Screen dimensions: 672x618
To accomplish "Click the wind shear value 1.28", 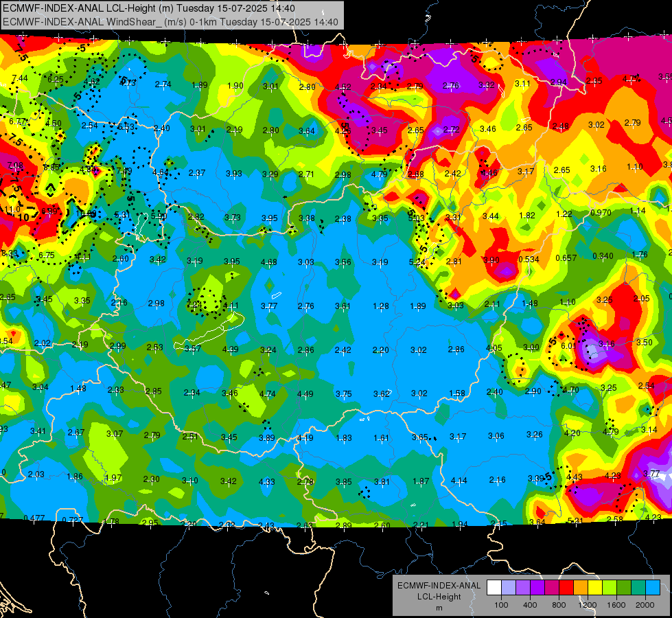I will (381, 306).
